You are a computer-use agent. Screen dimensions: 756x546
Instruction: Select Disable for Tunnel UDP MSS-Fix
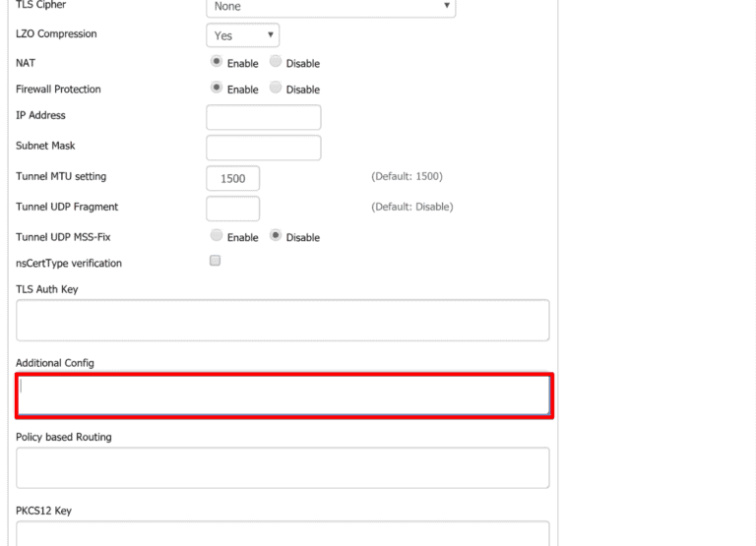(276, 236)
